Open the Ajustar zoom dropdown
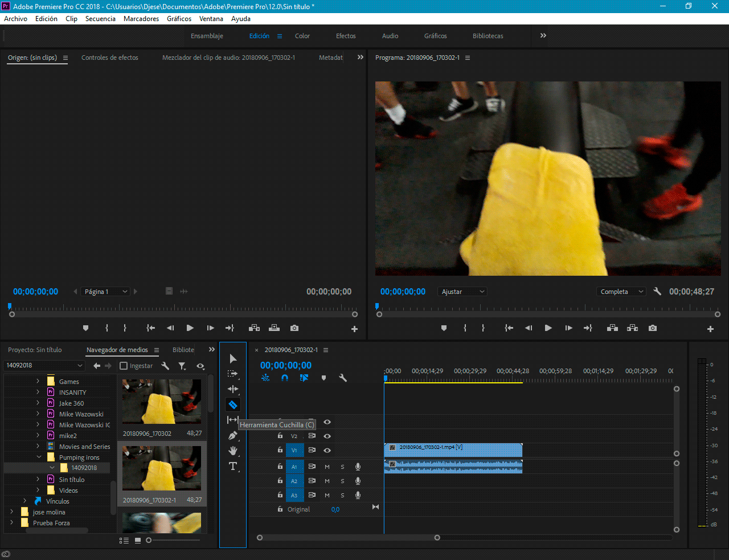This screenshot has width=729, height=560. 462,292
